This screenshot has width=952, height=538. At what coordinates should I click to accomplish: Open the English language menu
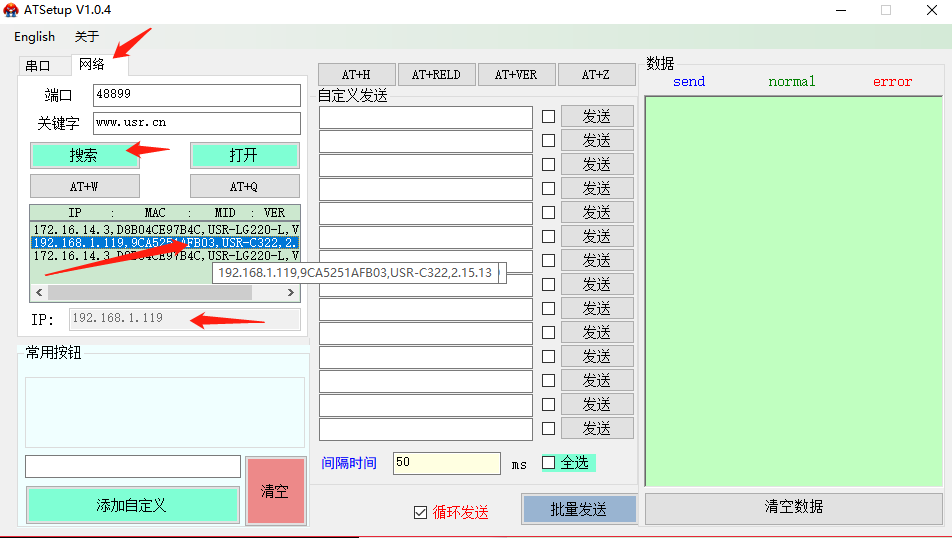click(35, 37)
